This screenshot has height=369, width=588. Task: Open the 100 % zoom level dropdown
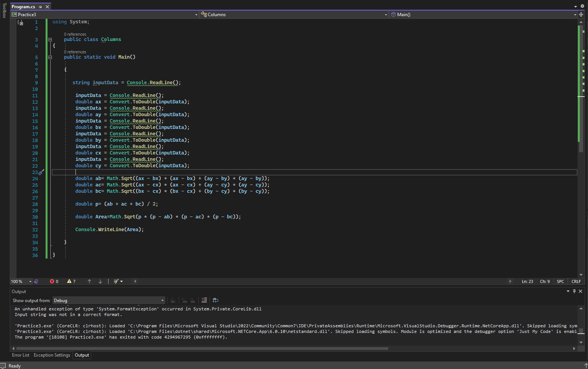click(x=30, y=281)
